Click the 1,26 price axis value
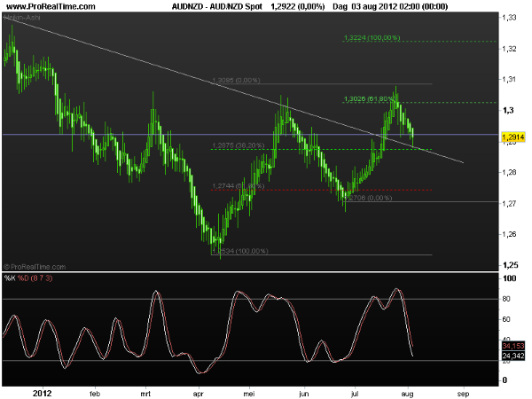Image resolution: width=532 pixels, height=399 pixels. pos(509,234)
